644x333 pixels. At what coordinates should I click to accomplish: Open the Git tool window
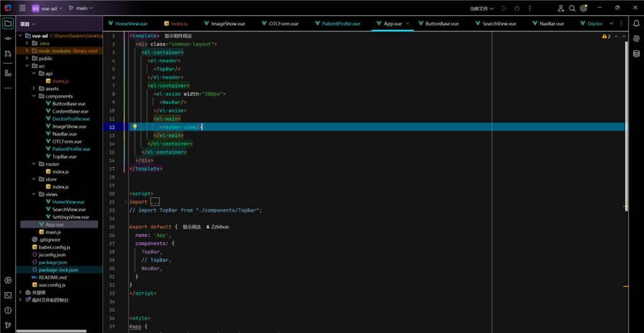point(8,325)
